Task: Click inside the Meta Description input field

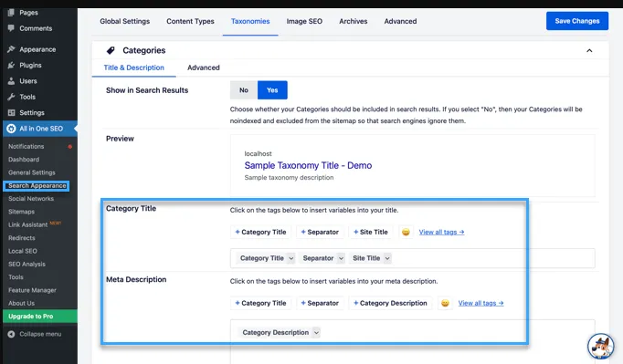Action: coord(412,341)
